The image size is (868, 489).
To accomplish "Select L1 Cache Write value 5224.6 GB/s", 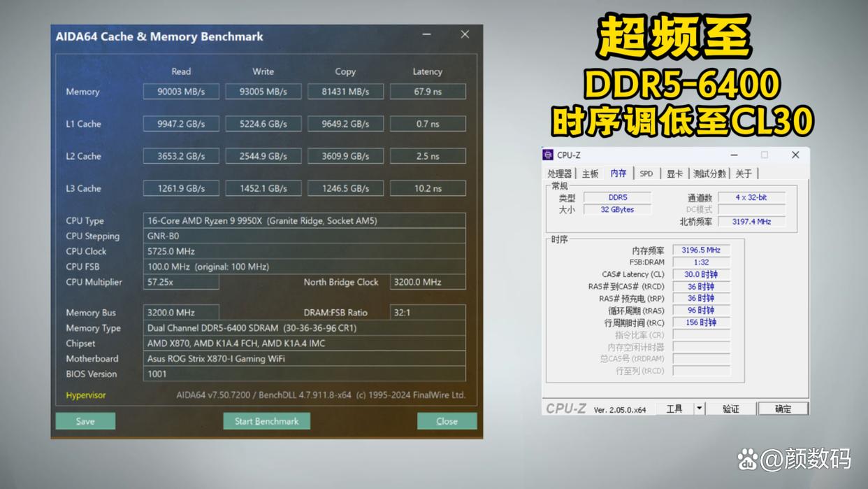I will (263, 124).
